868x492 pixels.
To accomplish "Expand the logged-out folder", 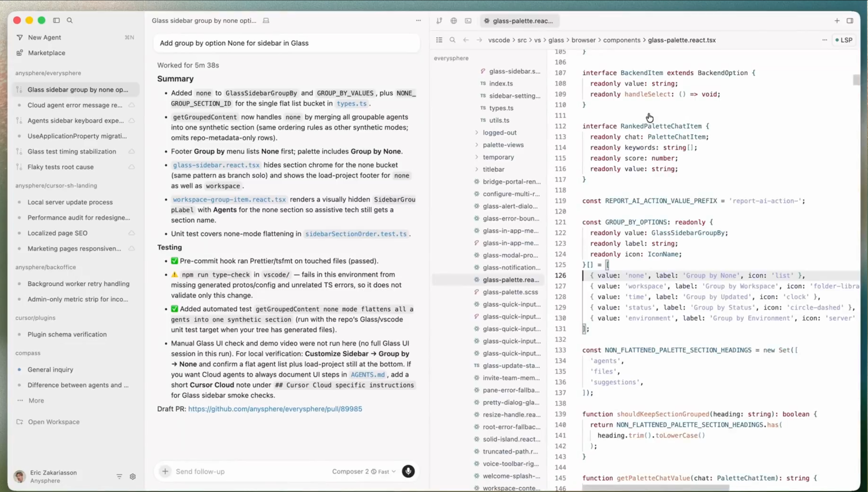I will (x=499, y=133).
